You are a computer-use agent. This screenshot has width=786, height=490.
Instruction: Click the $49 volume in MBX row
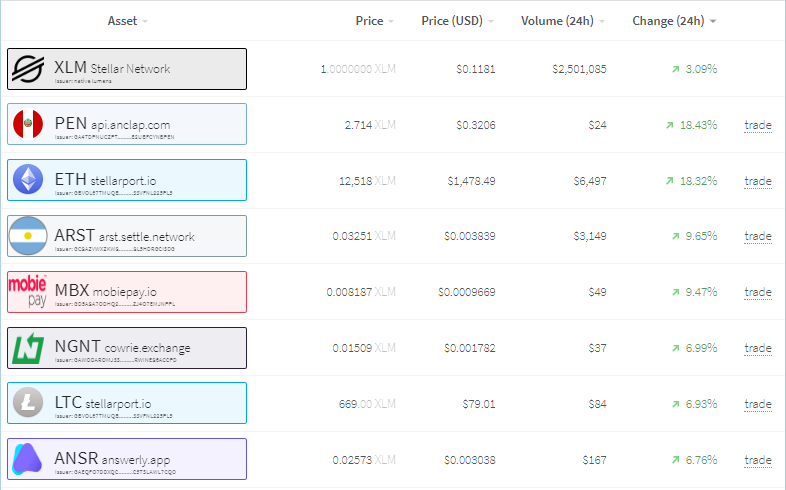pos(598,292)
